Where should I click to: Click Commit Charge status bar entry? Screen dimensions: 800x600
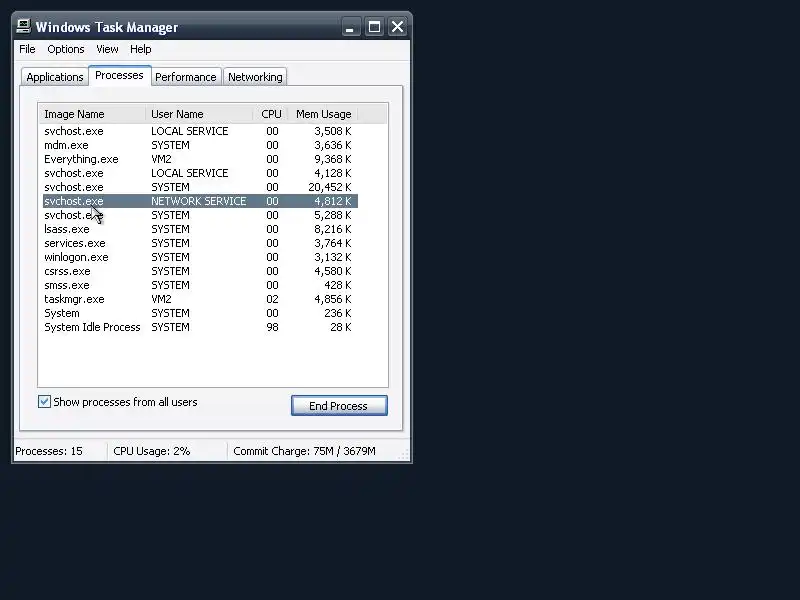point(305,452)
